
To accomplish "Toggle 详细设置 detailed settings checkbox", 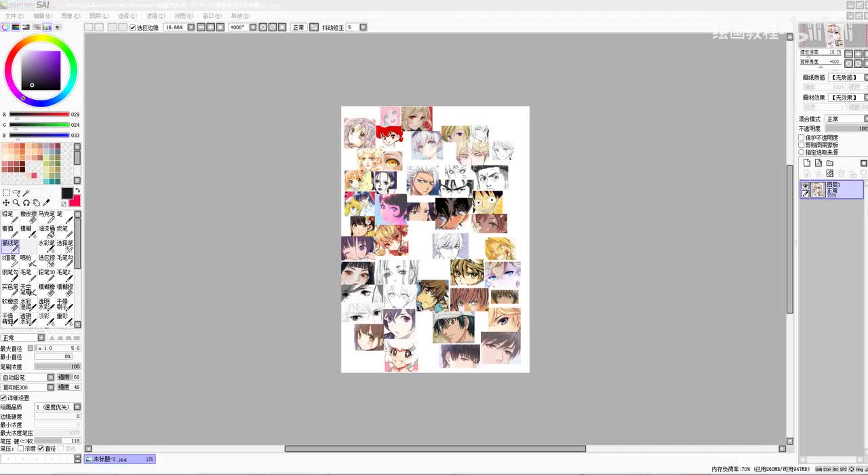I will click(3, 398).
